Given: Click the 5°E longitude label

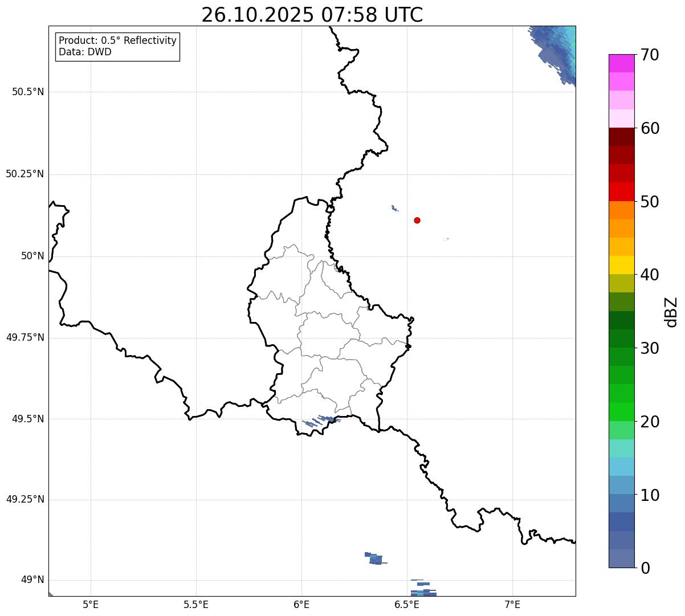Looking at the screenshot, I should coord(91,604).
